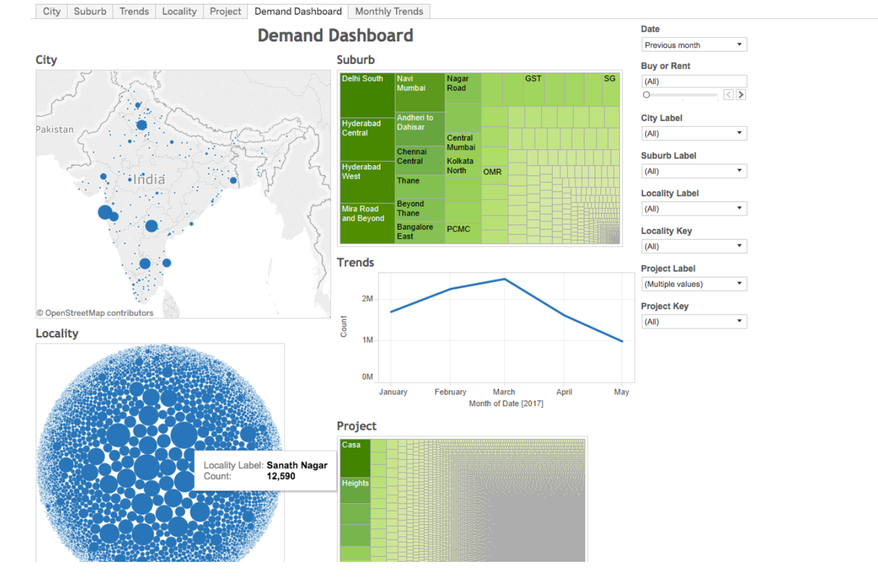This screenshot has height=588, width=878.
Task: Click the Pakistan label on the map
Action: (x=55, y=129)
